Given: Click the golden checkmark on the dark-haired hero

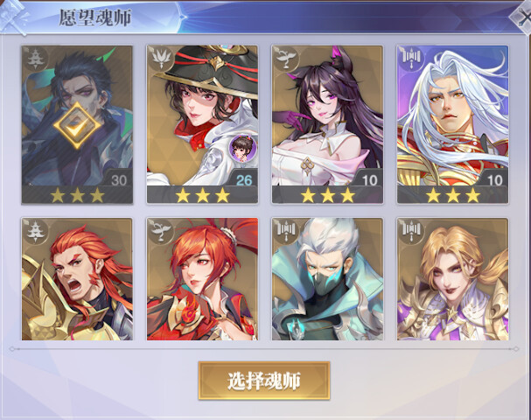Looking at the screenshot, I should click(77, 126).
